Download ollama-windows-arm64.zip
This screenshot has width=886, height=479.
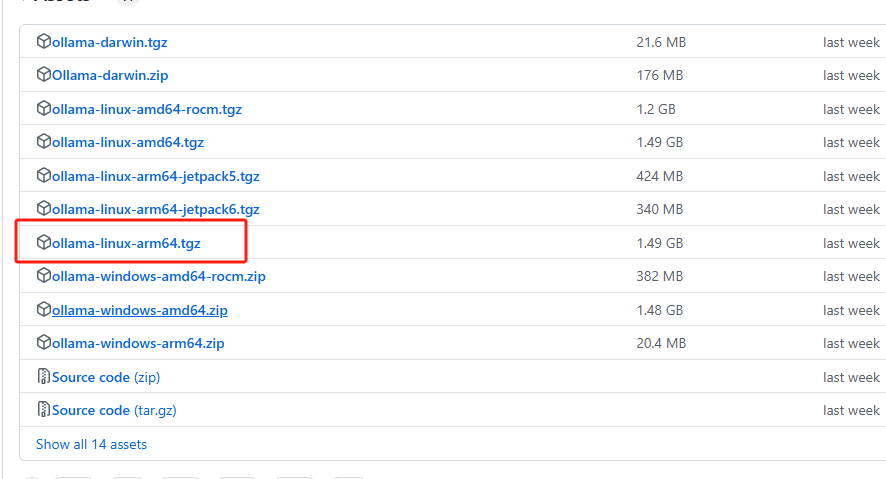pos(138,343)
